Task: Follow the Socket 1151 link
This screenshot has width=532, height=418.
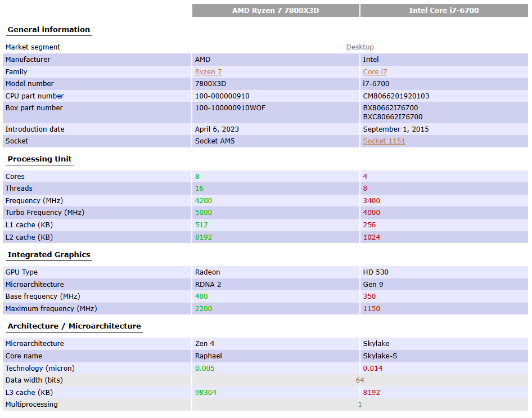Action: tap(384, 141)
